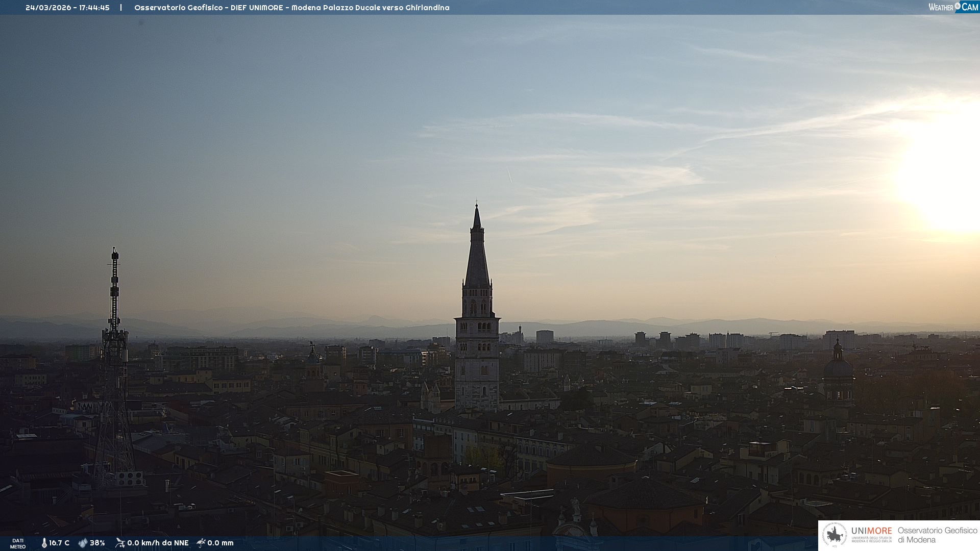Screen dimensions: 980x551
Task: Click the WeatherCam logo
Action: click(x=953, y=7)
